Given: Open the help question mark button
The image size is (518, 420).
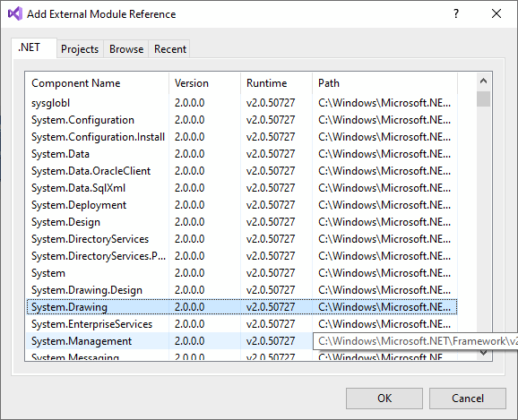Looking at the screenshot, I should pyautogui.click(x=456, y=13).
